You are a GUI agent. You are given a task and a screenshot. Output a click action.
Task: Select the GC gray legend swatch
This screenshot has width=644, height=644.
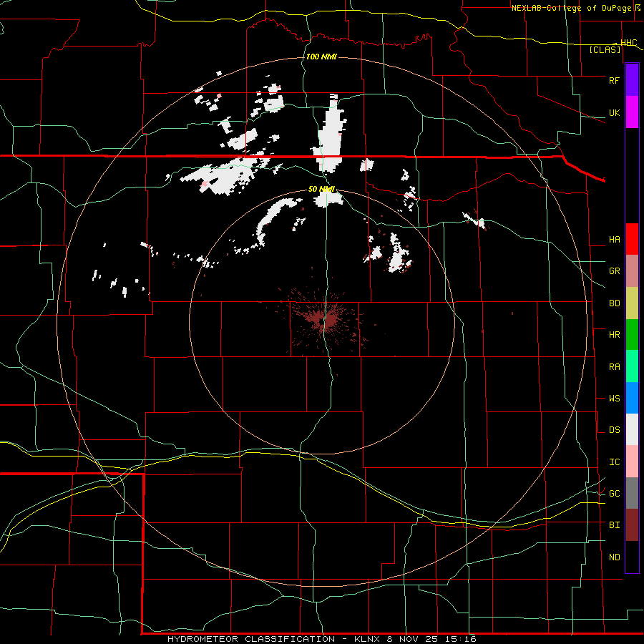point(632,493)
